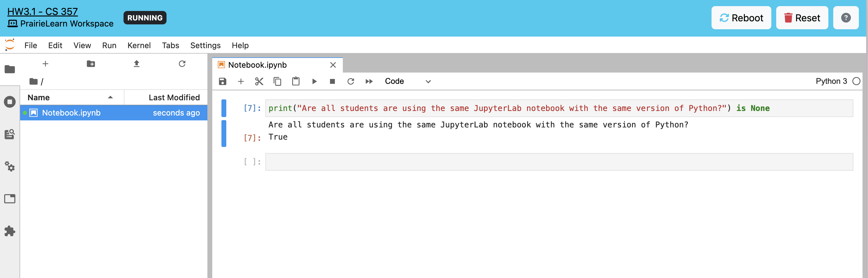Open the Kernel menu

click(139, 45)
